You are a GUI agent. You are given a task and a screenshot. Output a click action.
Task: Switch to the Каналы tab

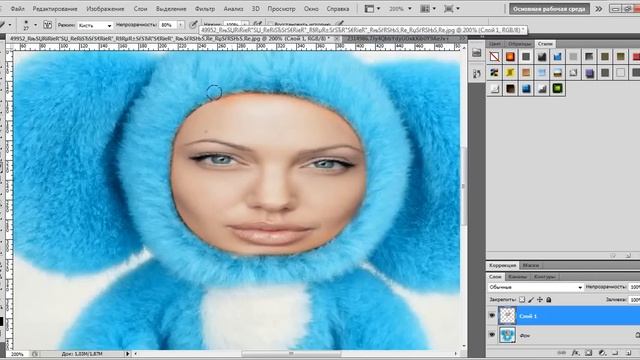pyautogui.click(x=518, y=277)
